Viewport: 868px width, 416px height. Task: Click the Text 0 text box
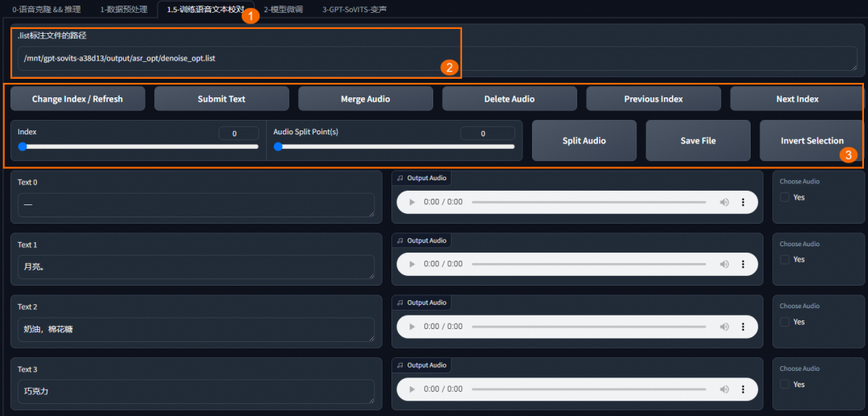196,205
